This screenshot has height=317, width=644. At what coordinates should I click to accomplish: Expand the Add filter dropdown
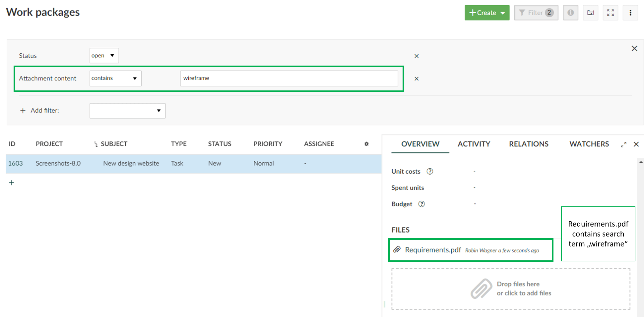[127, 111]
